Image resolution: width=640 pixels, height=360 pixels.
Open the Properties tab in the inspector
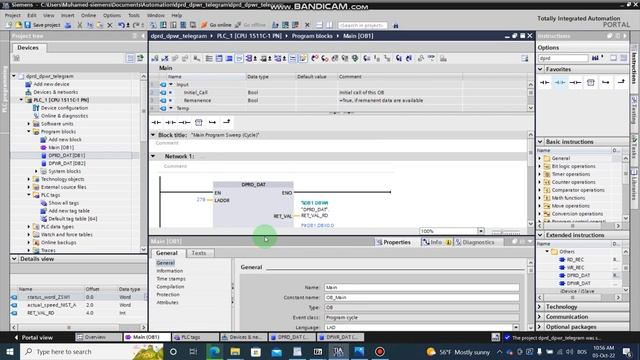pos(393,242)
